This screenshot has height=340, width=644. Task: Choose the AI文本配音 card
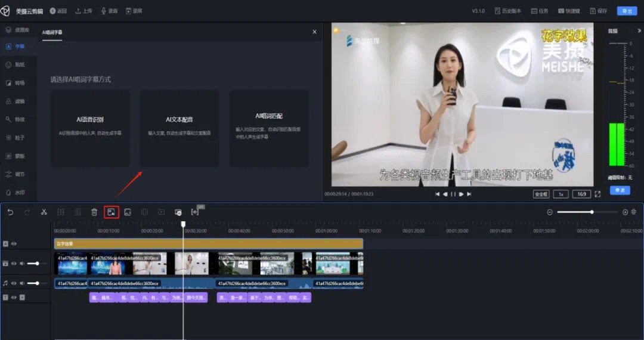179,128
